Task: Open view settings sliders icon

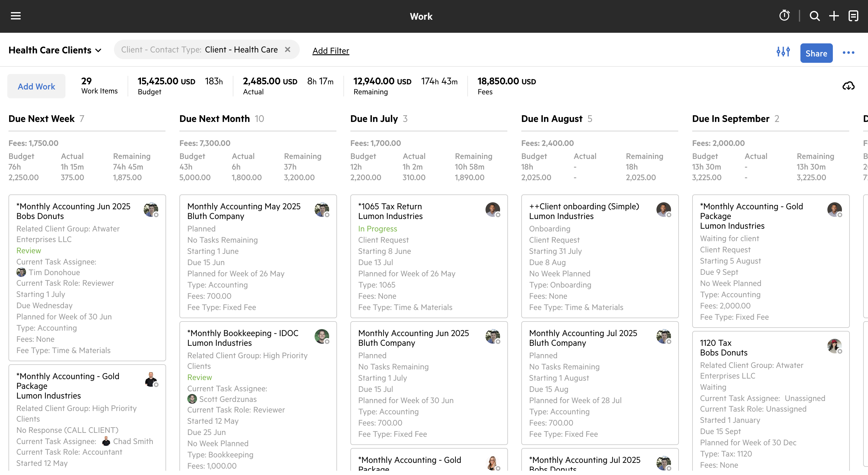Action: tap(783, 52)
